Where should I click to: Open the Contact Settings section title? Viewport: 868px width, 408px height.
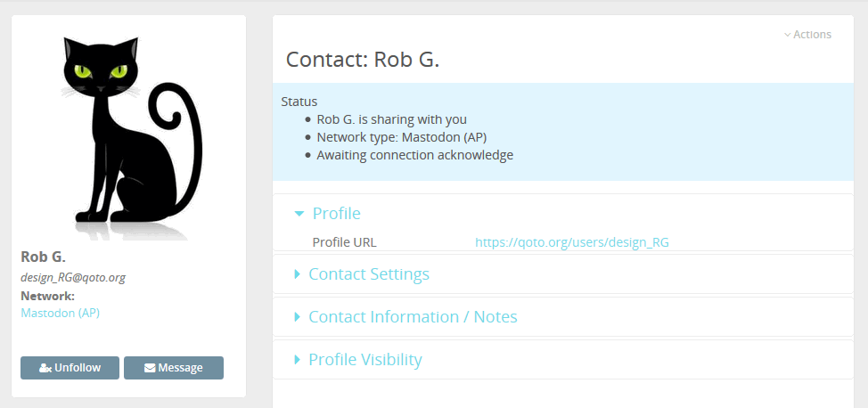(x=368, y=274)
